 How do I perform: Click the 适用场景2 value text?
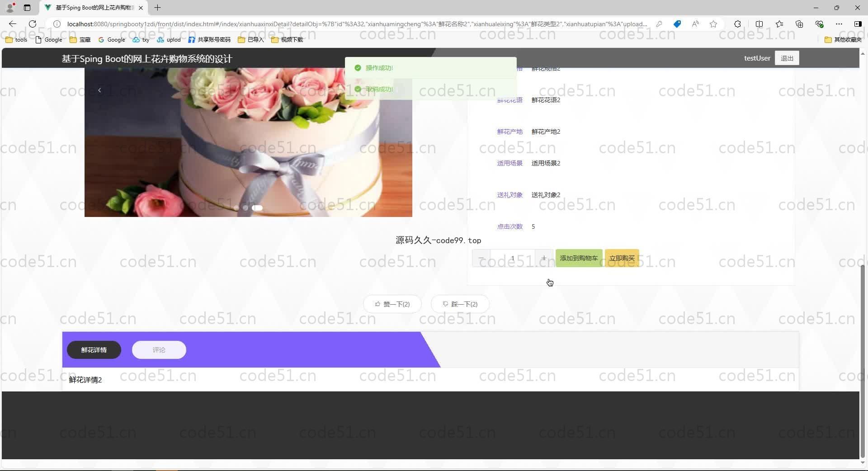pos(546,163)
